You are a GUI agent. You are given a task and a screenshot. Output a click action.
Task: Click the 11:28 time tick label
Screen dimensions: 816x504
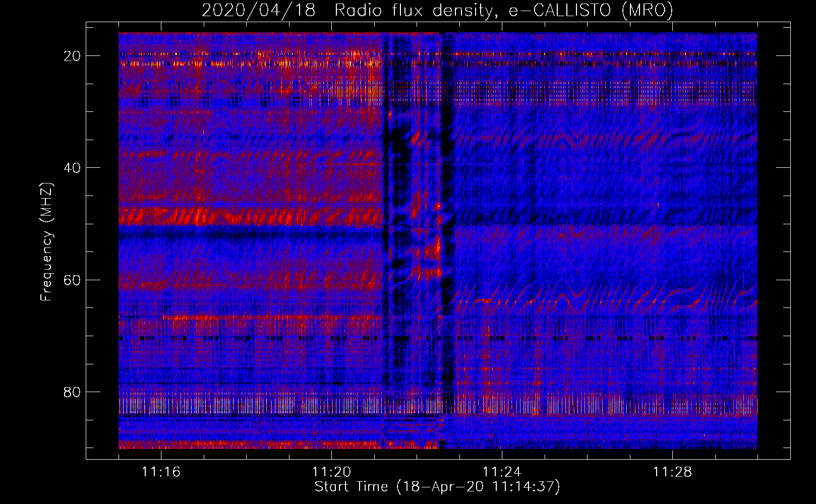click(672, 472)
